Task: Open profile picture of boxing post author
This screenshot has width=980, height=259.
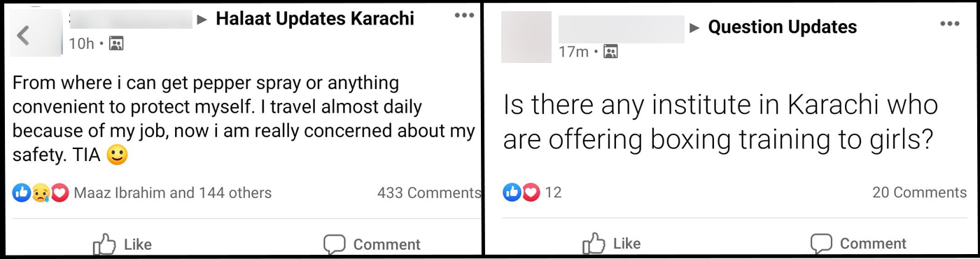Action: tap(526, 36)
